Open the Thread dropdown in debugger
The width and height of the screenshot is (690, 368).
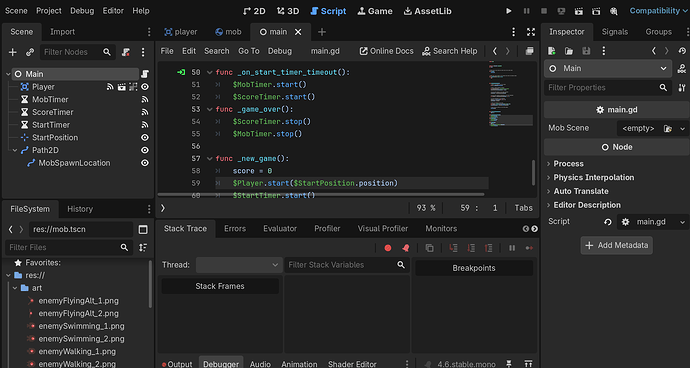coord(239,265)
